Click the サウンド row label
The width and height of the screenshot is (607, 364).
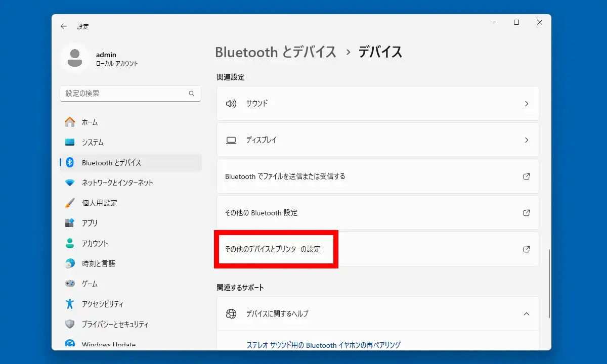(x=257, y=103)
